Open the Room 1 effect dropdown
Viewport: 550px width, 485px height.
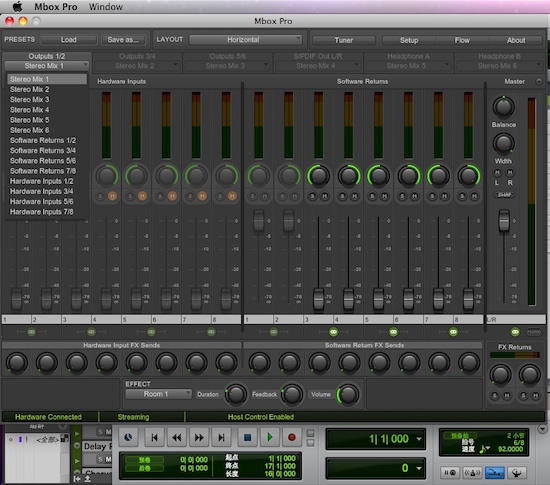pyautogui.click(x=159, y=394)
